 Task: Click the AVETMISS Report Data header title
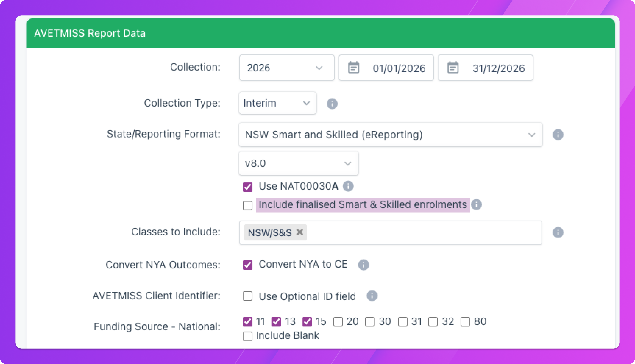pos(90,33)
